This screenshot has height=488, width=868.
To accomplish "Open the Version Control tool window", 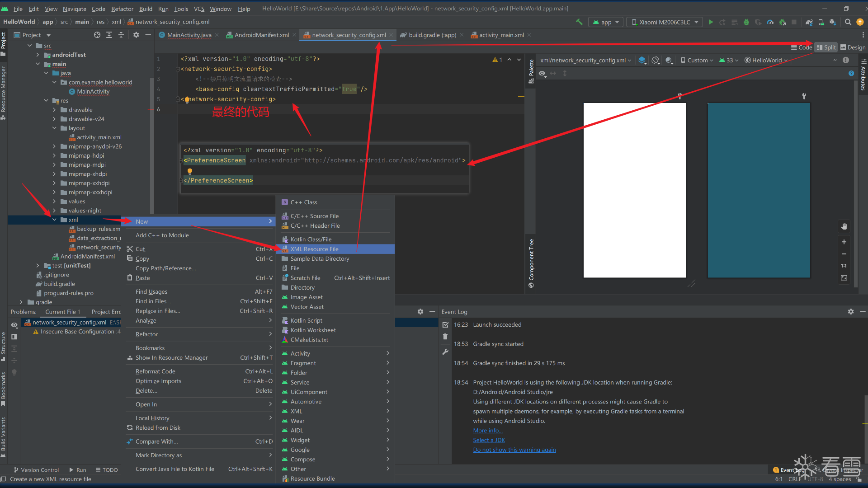I will tap(36, 470).
